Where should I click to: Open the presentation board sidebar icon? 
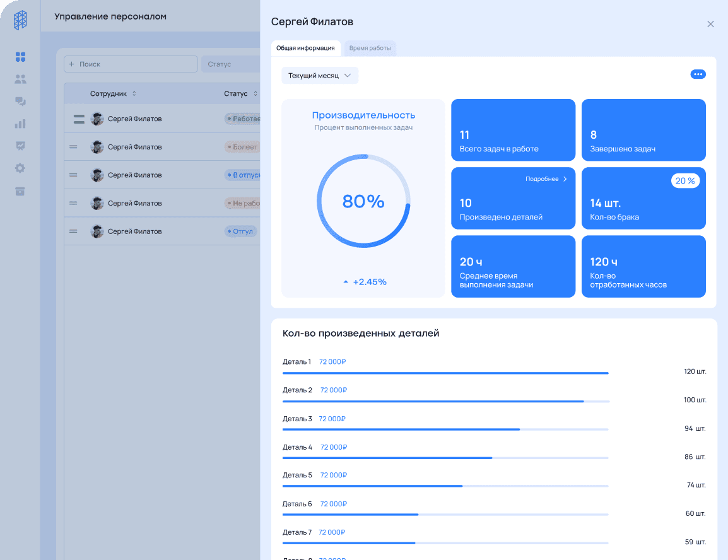pos(20,146)
